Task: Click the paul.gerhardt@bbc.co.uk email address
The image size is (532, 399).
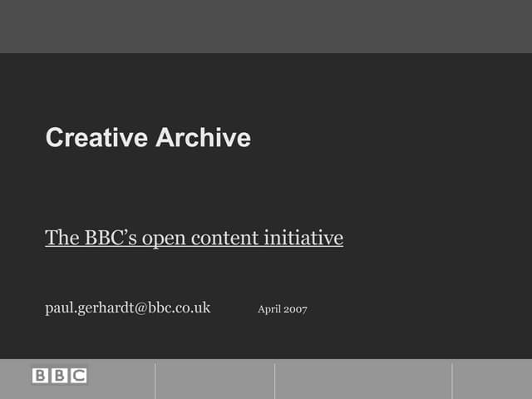Action: [127, 308]
